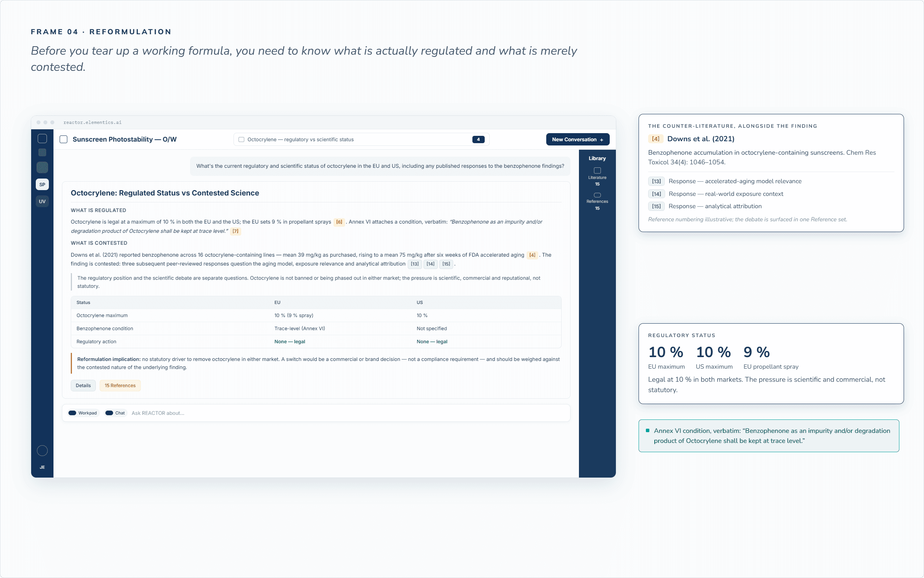This screenshot has width=924, height=578.
Task: Open citation [13] in the contested paragraph
Action: pyautogui.click(x=415, y=264)
